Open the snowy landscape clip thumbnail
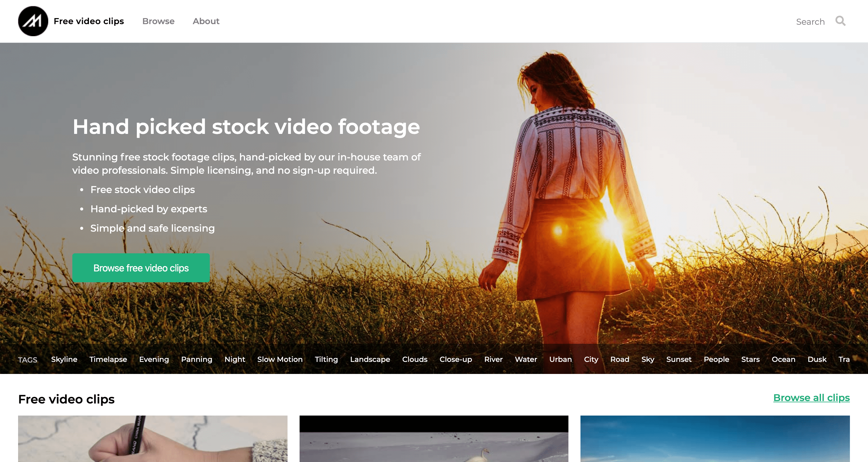This screenshot has width=868, height=462. [x=434, y=438]
